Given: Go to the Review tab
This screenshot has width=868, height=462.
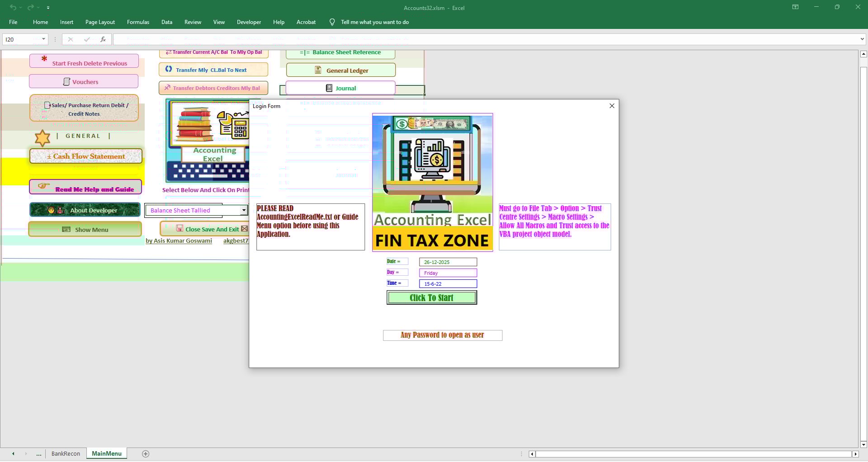Looking at the screenshot, I should point(193,22).
